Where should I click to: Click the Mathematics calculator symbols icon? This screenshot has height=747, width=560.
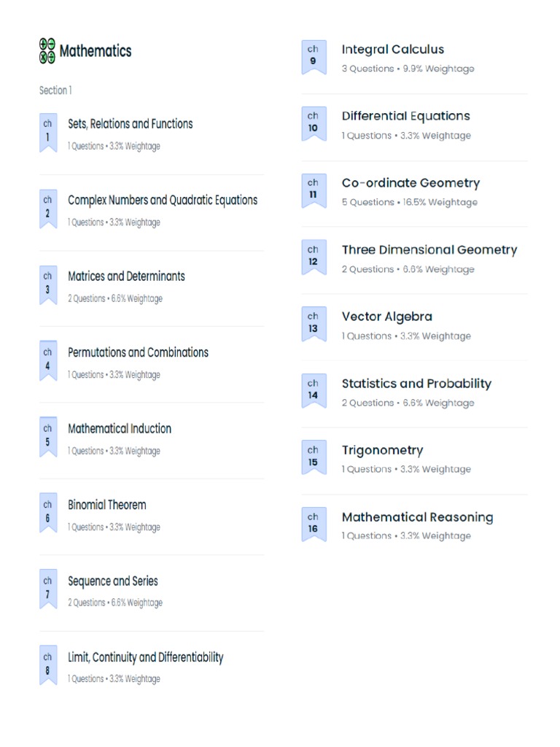47,51
